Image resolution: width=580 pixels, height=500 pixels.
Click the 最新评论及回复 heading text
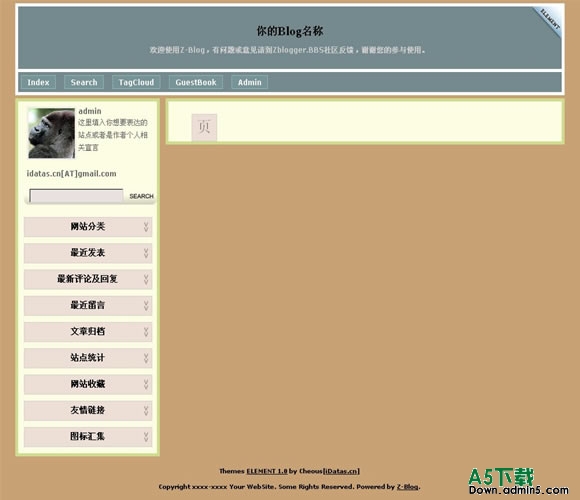point(87,279)
